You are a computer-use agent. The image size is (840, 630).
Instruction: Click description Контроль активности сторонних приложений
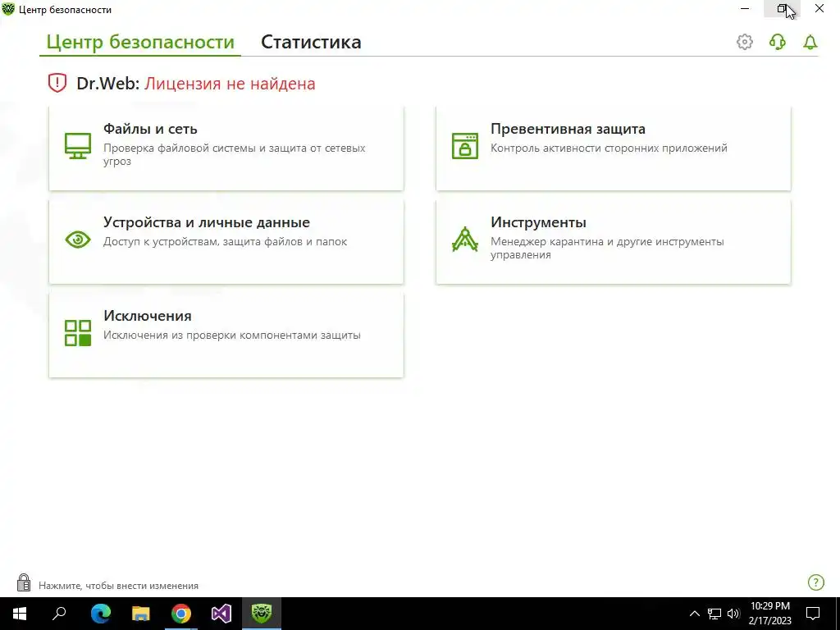tap(609, 148)
